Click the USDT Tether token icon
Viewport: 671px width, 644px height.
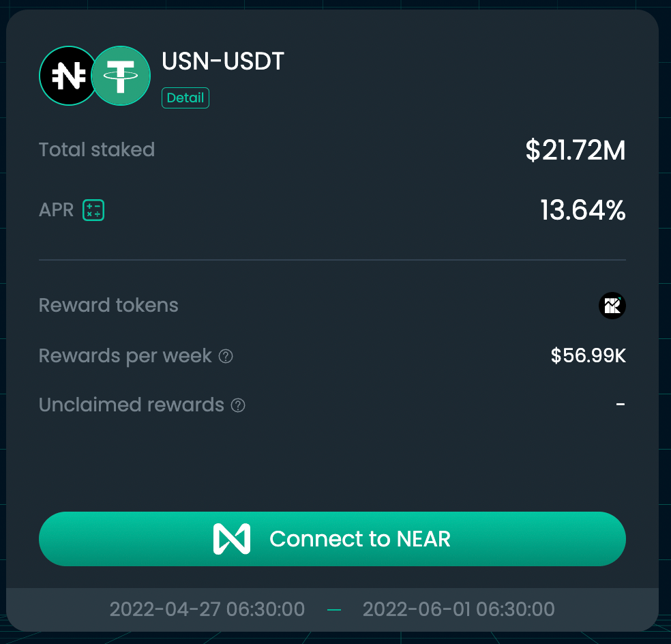coord(121,76)
